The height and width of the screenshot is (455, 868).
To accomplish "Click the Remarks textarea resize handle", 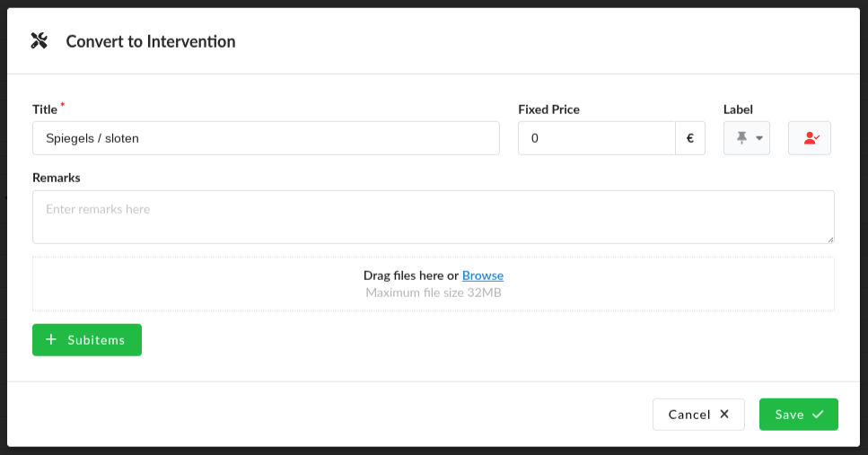I will (830, 239).
